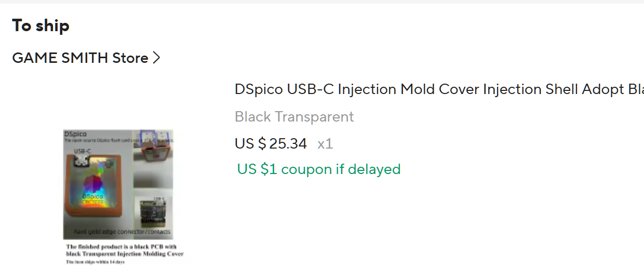Click the finished product black PCB caption text
The image size is (644, 280).
[x=125, y=250]
